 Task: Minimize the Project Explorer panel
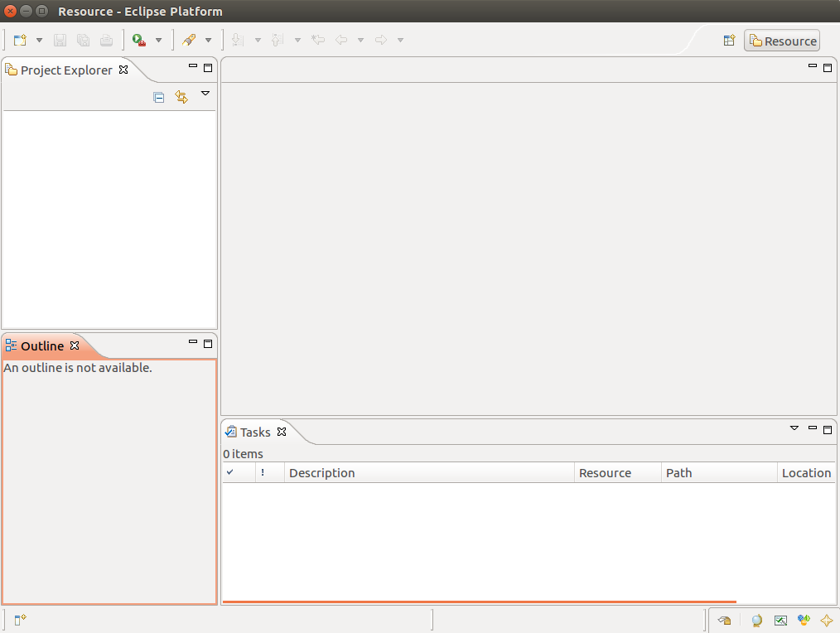193,66
